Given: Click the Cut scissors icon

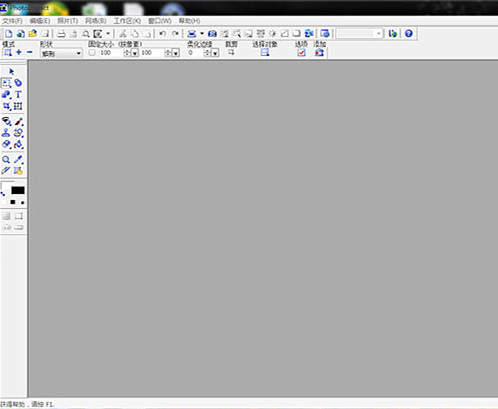Looking at the screenshot, I should (x=123, y=34).
